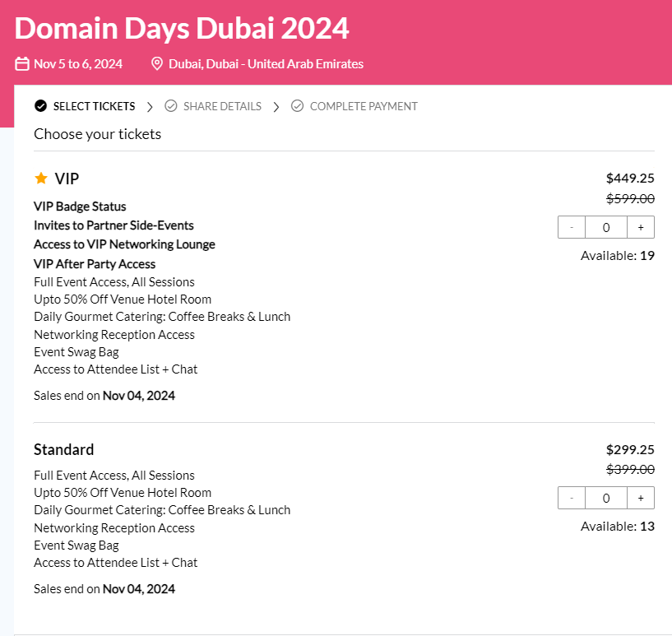Viewport: 672px width, 636px height.
Task: Decrease Standard ticket quantity with minus
Action: (x=572, y=498)
